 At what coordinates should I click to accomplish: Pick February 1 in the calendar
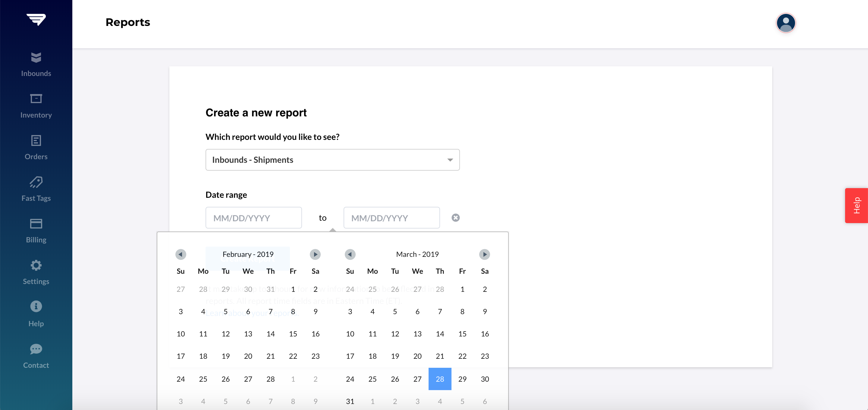click(293, 289)
